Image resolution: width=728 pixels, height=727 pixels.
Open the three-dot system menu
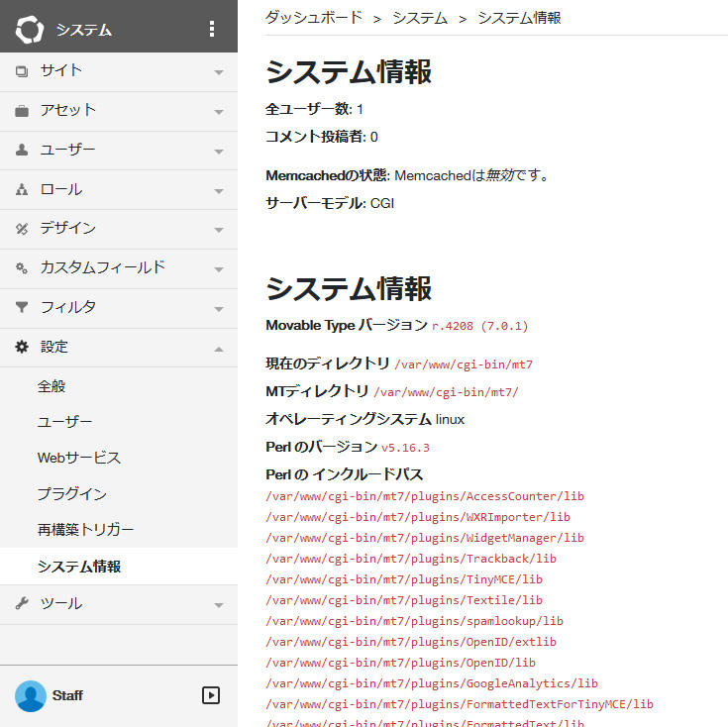tap(212, 29)
